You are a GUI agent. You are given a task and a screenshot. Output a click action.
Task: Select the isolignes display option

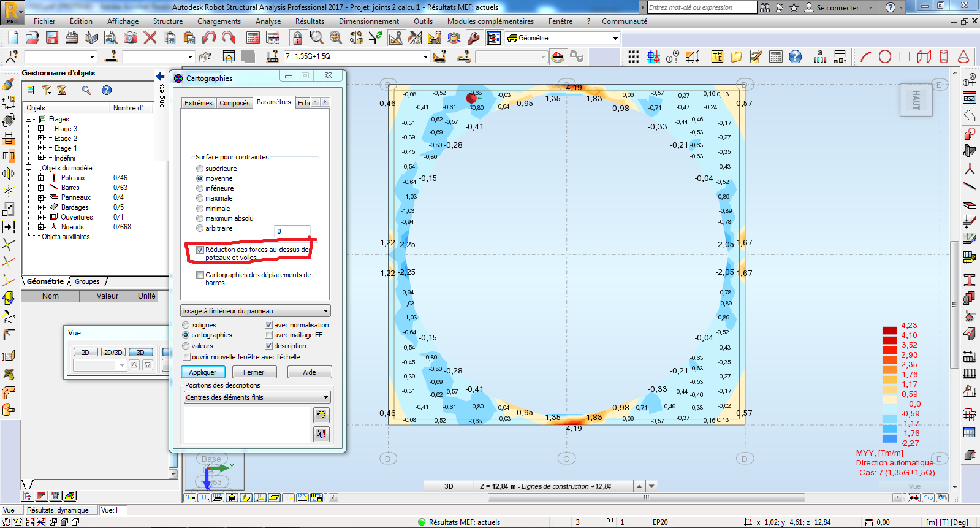coord(186,325)
